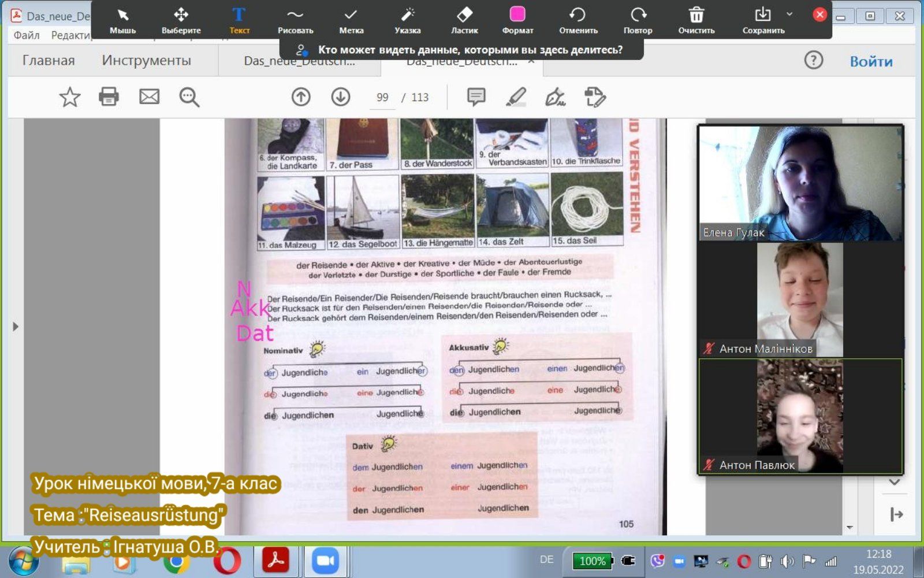This screenshot has height=578, width=924.
Task: Click the Войти sign-in link
Action: (x=871, y=61)
